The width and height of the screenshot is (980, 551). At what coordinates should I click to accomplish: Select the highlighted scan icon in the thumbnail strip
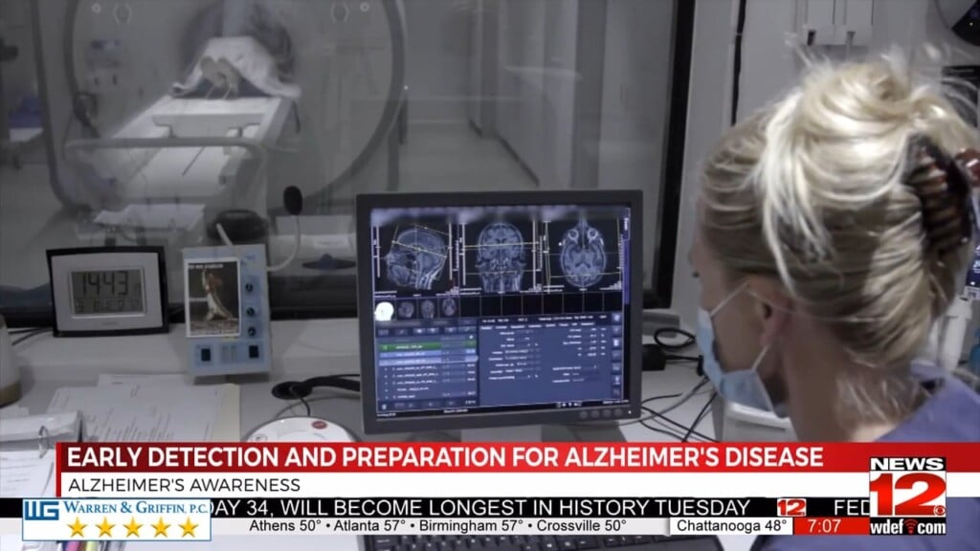387,309
